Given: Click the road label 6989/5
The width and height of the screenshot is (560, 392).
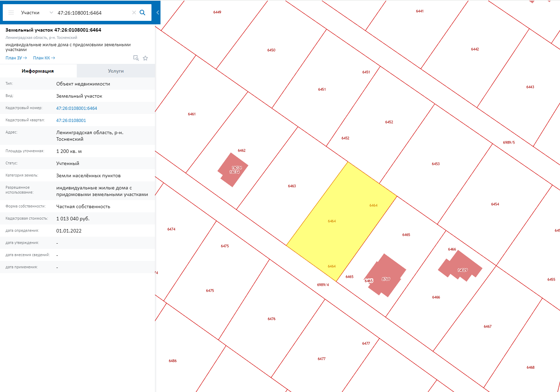Looking at the screenshot, I should coord(509,142).
